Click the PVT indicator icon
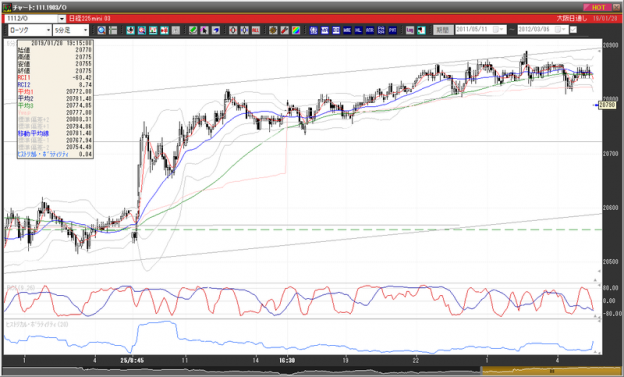Image resolution: width=624 pixels, height=377 pixels. pyautogui.click(x=392, y=30)
